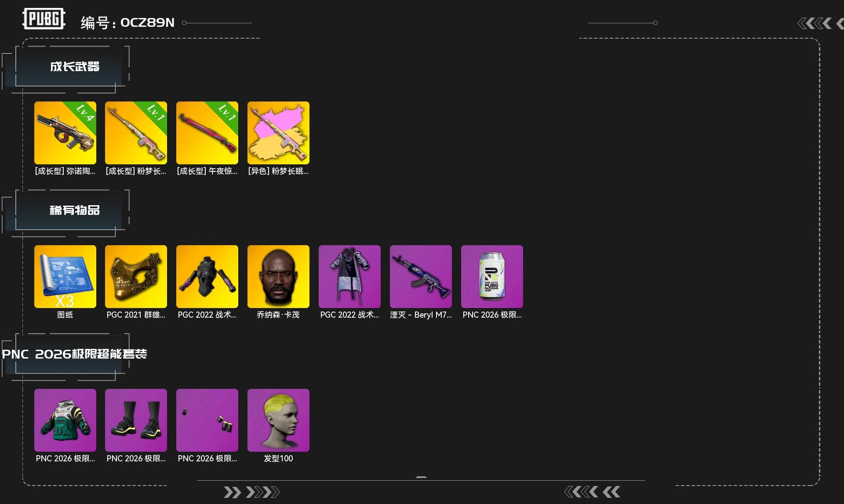Click the 发型100 item label
This screenshot has height=504, width=844.
point(278,458)
